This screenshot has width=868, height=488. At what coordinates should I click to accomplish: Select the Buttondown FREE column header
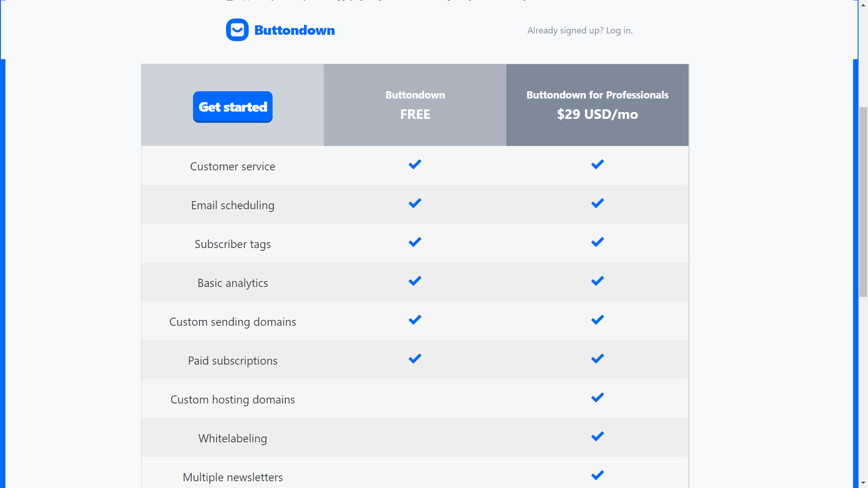[415, 104]
